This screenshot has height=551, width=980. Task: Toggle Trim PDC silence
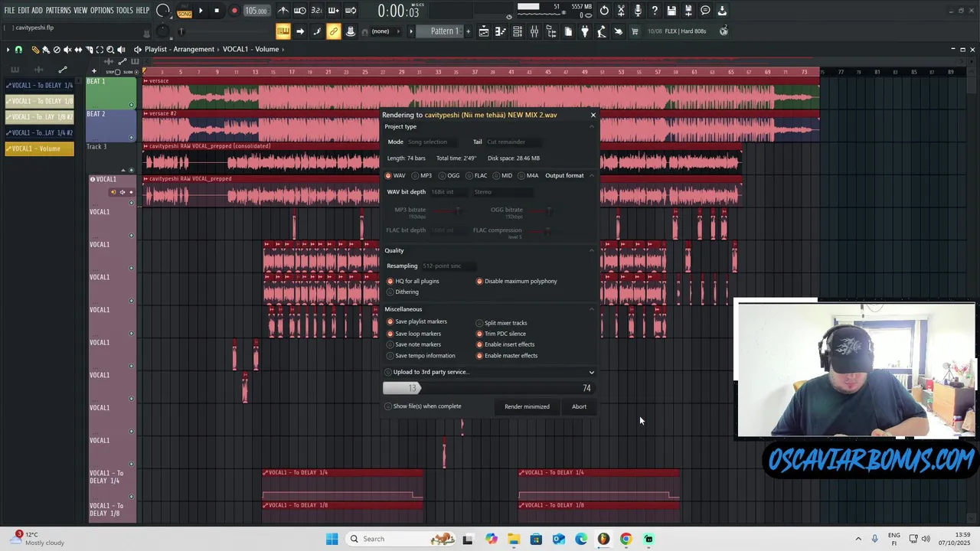pyautogui.click(x=501, y=334)
